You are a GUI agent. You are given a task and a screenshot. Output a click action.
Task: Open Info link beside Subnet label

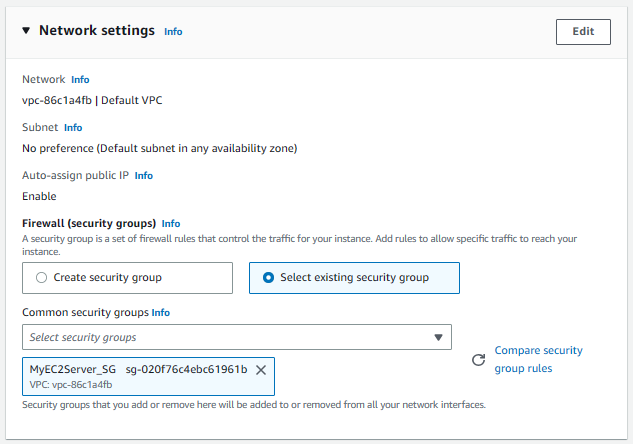[x=73, y=128]
